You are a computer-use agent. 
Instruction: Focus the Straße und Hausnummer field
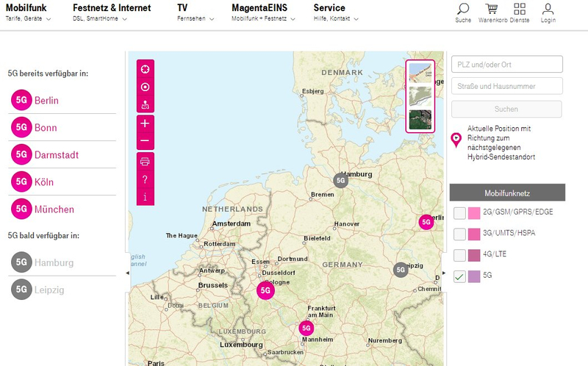(507, 86)
